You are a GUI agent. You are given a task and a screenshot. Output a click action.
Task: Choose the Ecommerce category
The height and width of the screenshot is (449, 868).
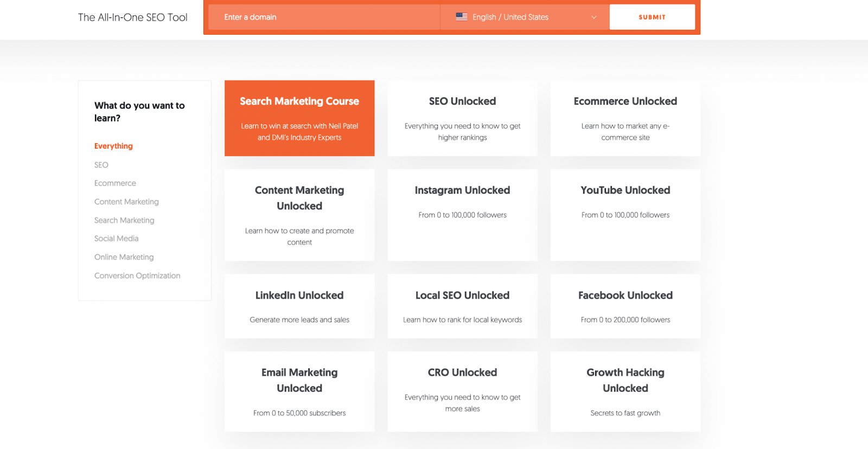(x=115, y=183)
